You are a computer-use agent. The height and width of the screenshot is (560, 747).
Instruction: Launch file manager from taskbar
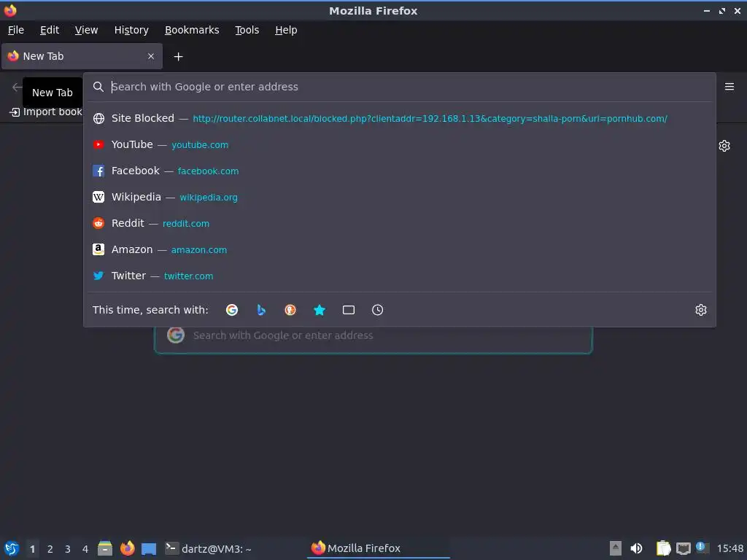[105, 548]
